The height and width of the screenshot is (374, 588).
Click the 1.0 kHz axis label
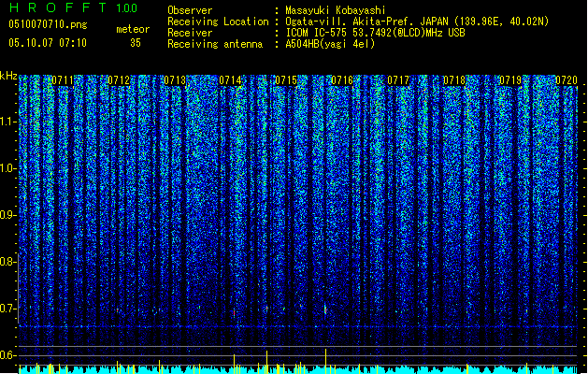point(8,168)
